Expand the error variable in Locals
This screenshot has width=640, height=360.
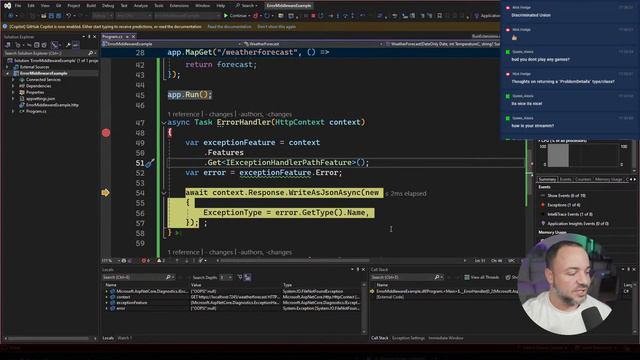click(x=107, y=309)
